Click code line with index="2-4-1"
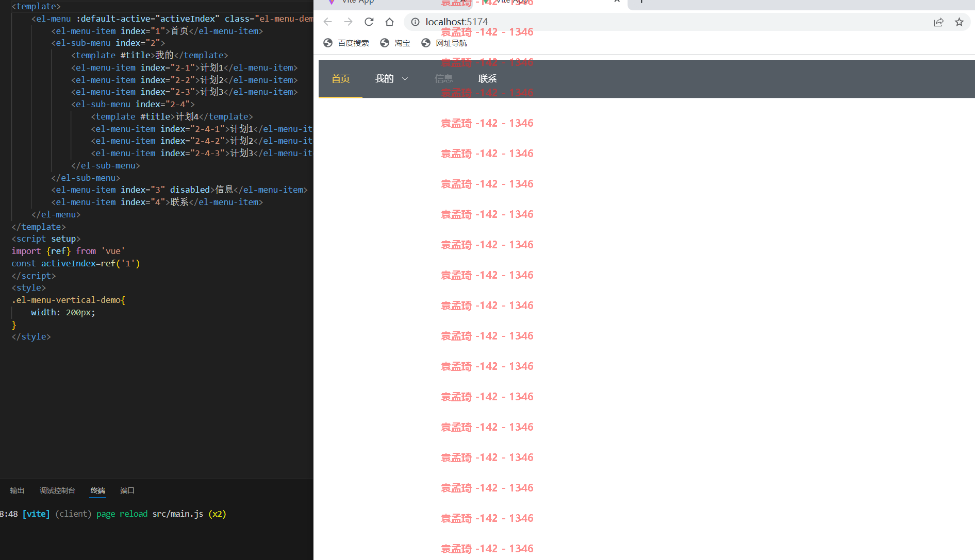975x560 pixels. coord(202,129)
